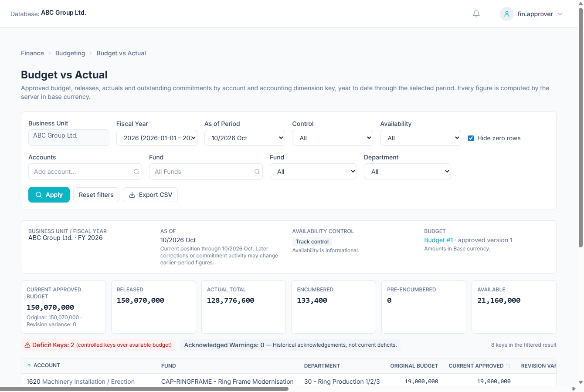Open the As of Period dropdown
This screenshot has width=584, height=392.
pyautogui.click(x=244, y=138)
